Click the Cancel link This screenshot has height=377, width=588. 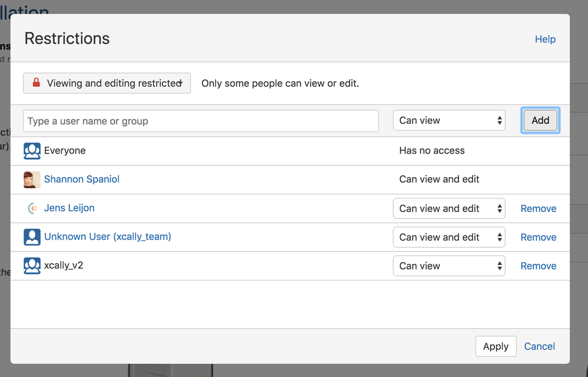pos(539,346)
